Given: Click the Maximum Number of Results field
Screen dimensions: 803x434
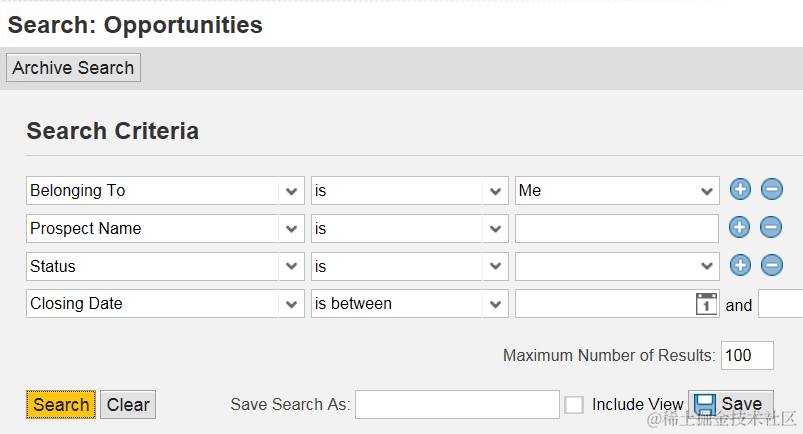Looking at the screenshot, I should pos(748,356).
